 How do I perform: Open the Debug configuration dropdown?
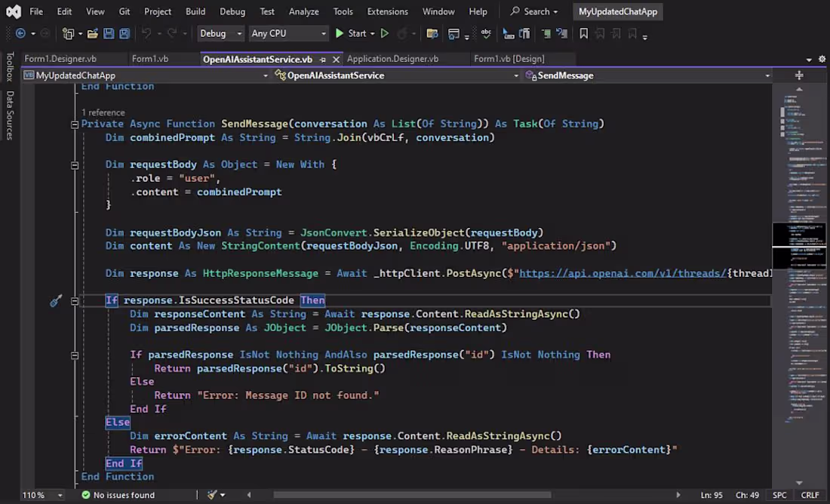coord(221,33)
